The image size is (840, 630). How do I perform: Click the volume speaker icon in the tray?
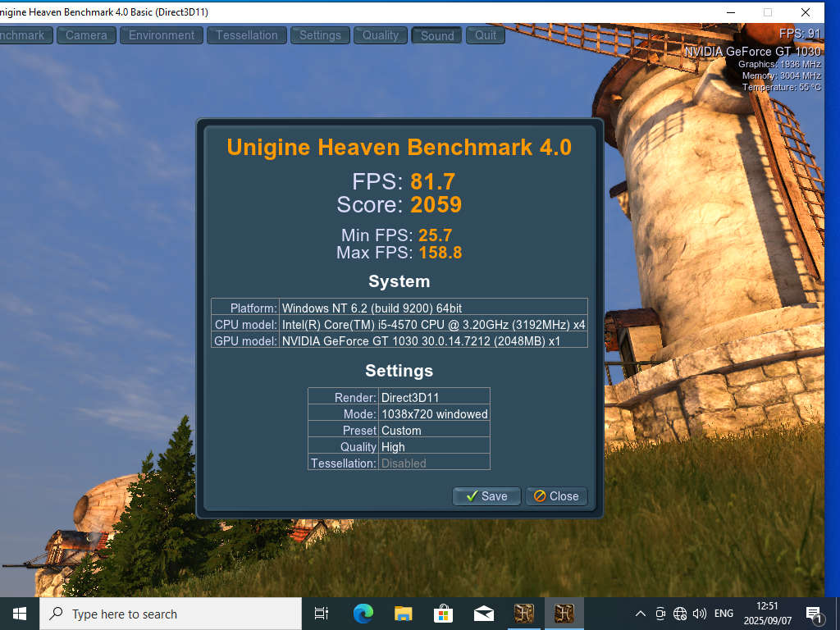[x=699, y=613]
